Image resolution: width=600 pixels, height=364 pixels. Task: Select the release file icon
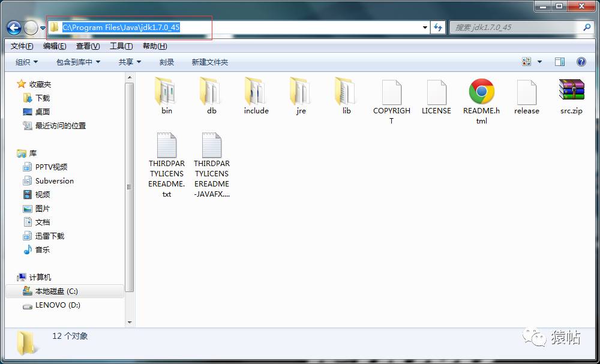[x=527, y=92]
